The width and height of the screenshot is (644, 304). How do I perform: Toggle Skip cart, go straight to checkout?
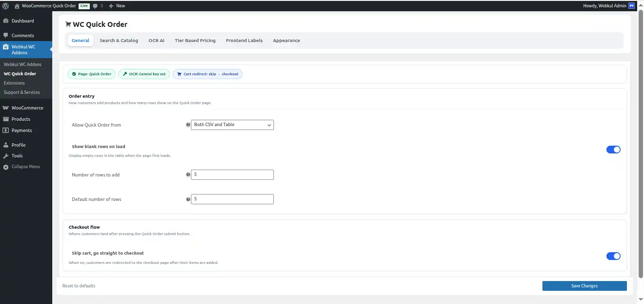click(613, 256)
